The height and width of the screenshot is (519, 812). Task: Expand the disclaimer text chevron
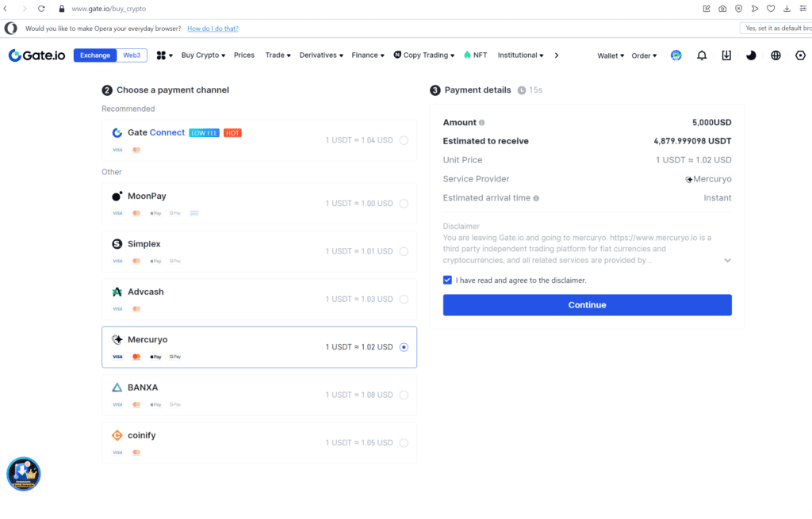728,260
